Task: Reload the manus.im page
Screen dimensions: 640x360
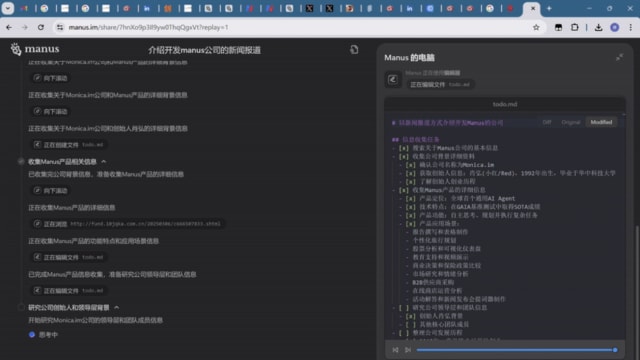Action: 40,27
